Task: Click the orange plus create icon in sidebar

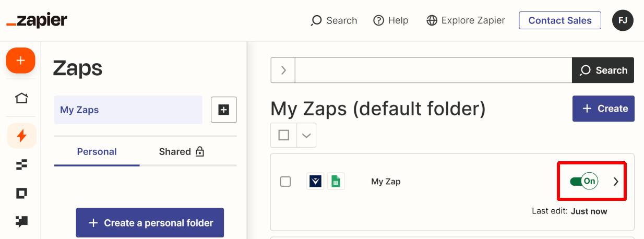Action: 20,61
